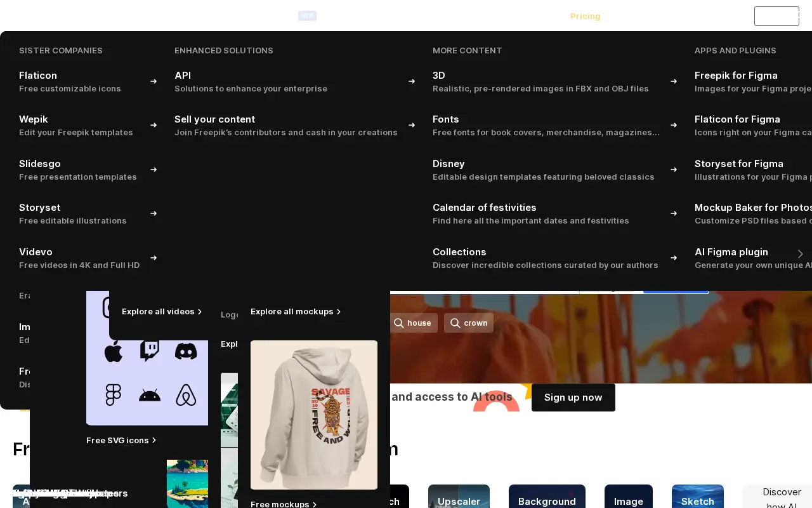Viewport: 812px width, 508px height.
Task: Expand Explore all mockups chevron link
Action: [296, 312]
